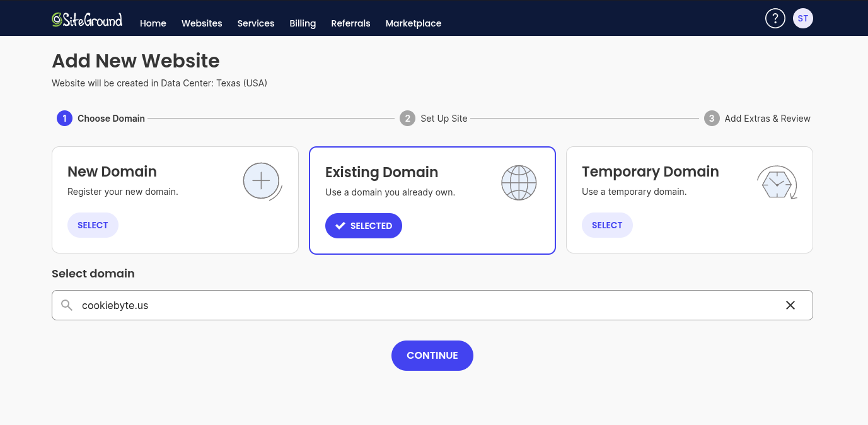The image size is (868, 425).
Task: Click the search magnifier icon in domain field
Action: point(67,305)
